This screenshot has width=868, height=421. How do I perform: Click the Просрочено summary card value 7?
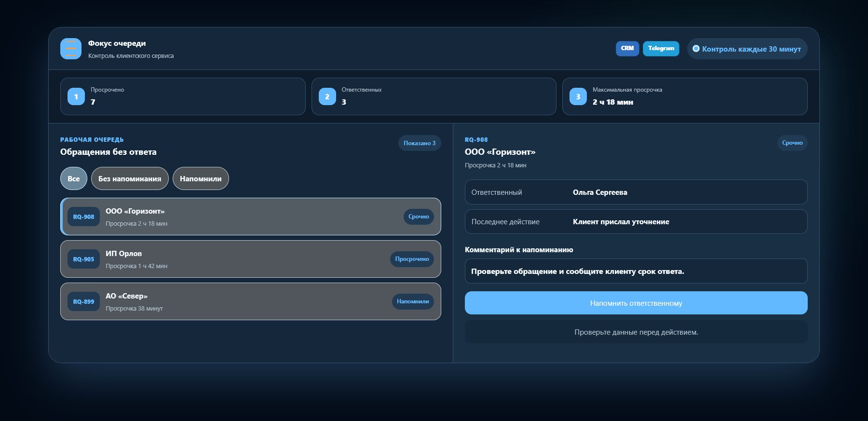(x=93, y=102)
